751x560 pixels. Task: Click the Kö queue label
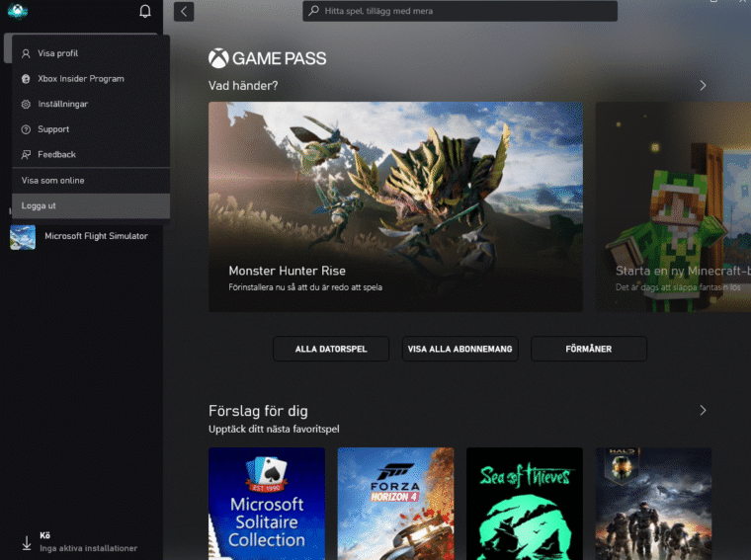pyautogui.click(x=45, y=535)
